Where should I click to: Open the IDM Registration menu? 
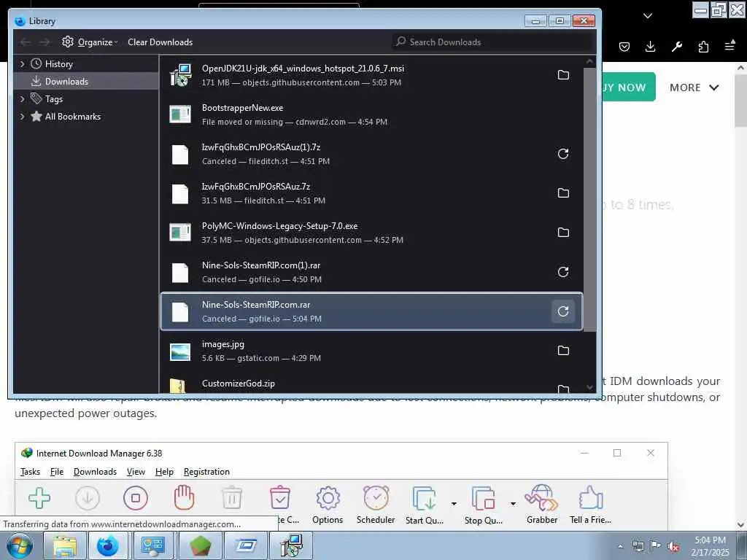point(206,472)
